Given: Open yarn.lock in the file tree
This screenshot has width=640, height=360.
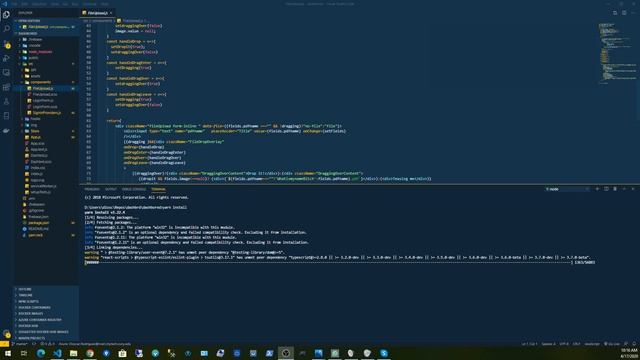Looking at the screenshot, I should (46, 235).
